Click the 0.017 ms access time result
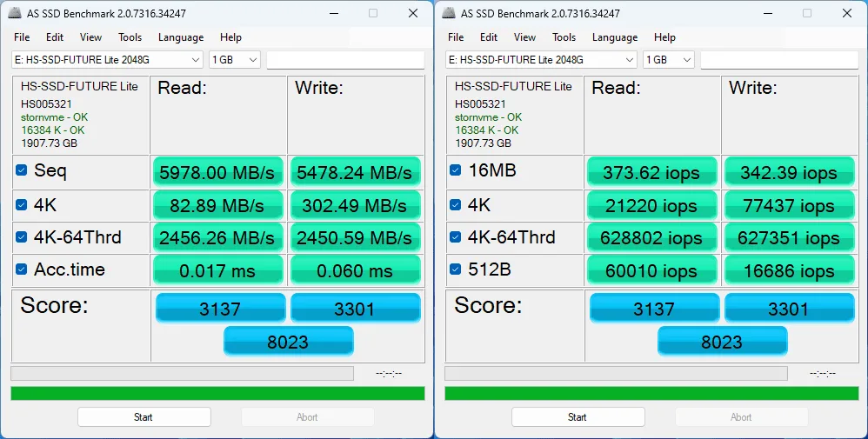Viewport: 868px width, 439px height. (217, 270)
